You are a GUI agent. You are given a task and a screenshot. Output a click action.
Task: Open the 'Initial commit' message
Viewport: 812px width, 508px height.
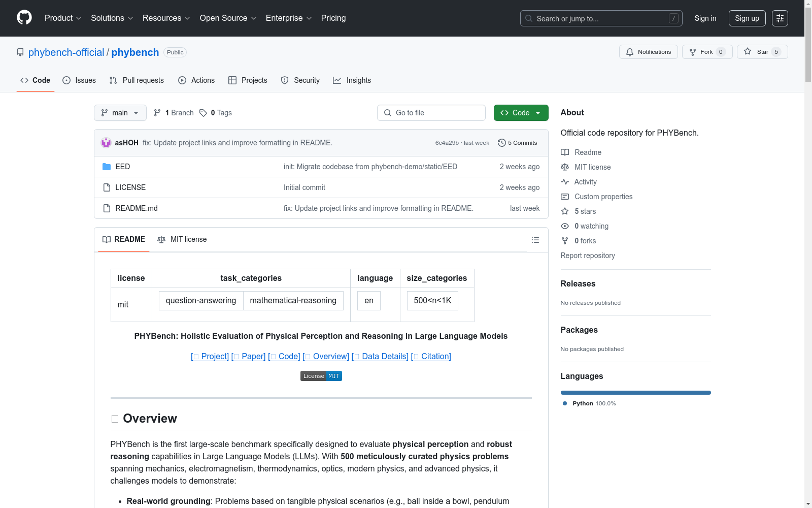(x=304, y=187)
